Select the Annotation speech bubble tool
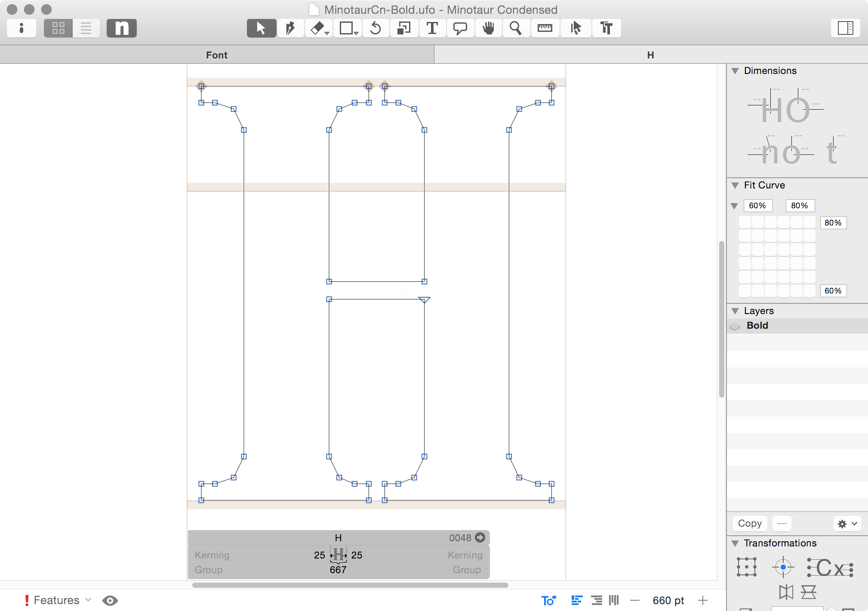The image size is (868, 611). tap(460, 28)
